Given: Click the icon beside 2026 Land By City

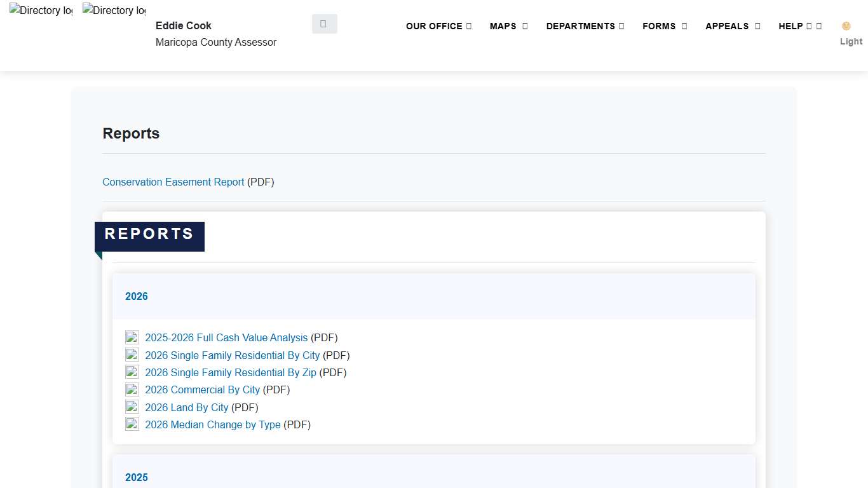Looking at the screenshot, I should (132, 407).
